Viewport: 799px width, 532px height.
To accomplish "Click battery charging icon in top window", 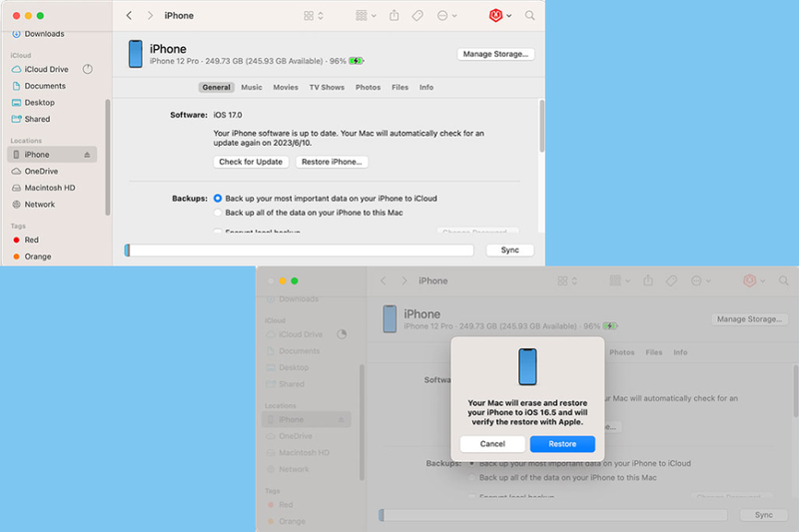I will tap(357, 61).
